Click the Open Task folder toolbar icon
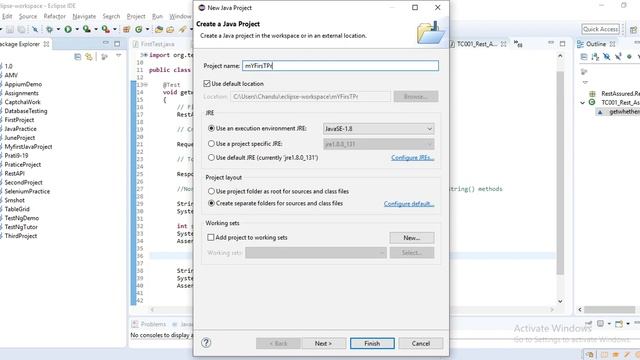 point(170,29)
